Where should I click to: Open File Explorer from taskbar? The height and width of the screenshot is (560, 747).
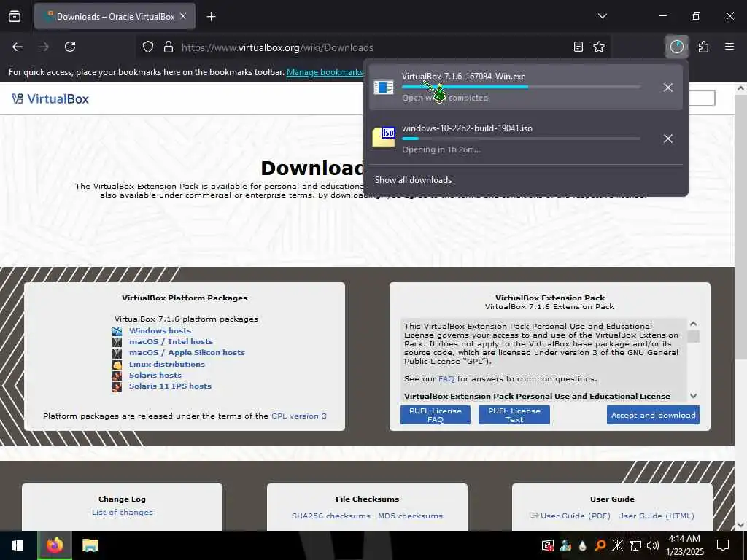[x=90, y=545]
